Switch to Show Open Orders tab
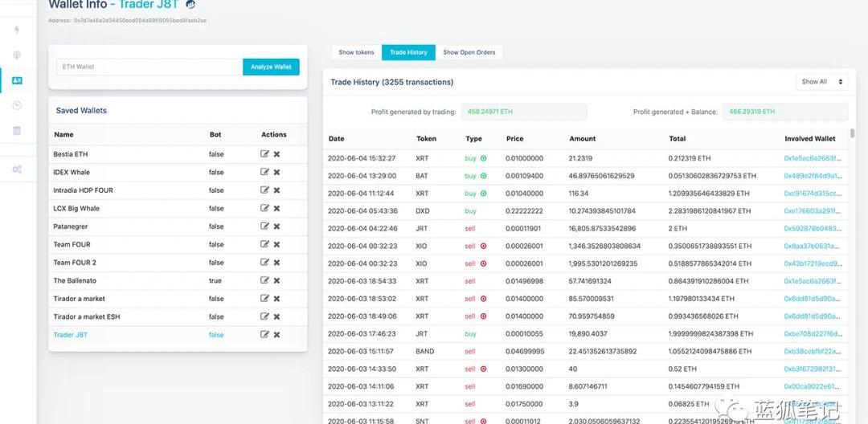The width and height of the screenshot is (868, 424). coord(469,52)
